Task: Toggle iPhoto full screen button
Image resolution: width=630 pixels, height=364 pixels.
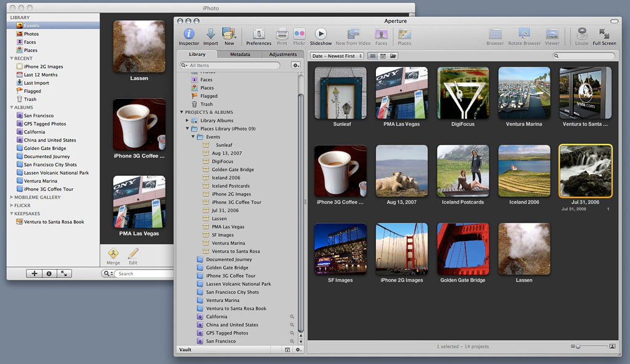Action: click(64, 274)
